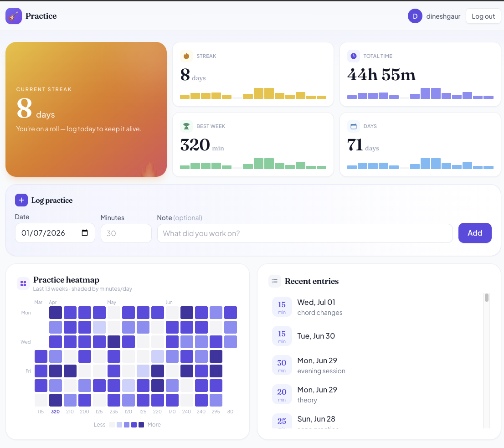The width and height of the screenshot is (504, 448).
Task: Click the current streak orange card
Action: [x=86, y=109]
